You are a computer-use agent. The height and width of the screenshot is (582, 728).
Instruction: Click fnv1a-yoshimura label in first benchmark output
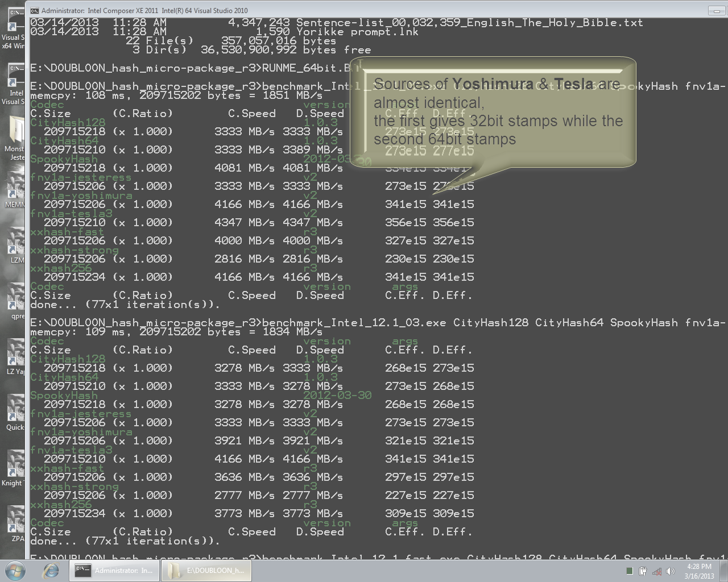tap(81, 196)
